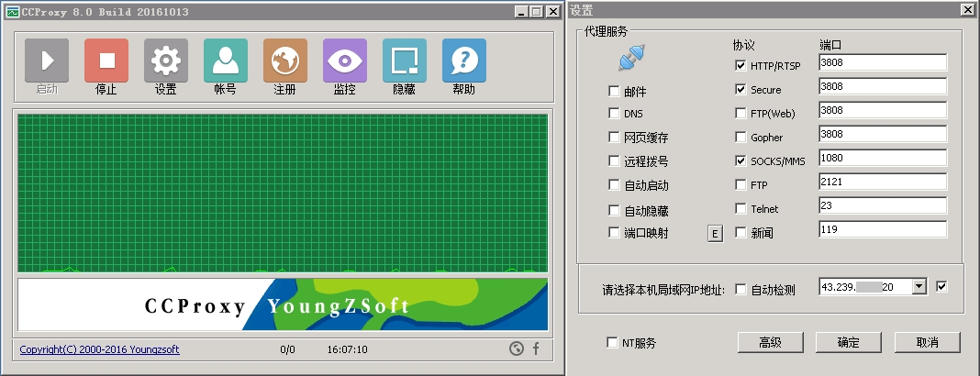Click the CCProxy YoungZSoft banner

tap(283, 304)
